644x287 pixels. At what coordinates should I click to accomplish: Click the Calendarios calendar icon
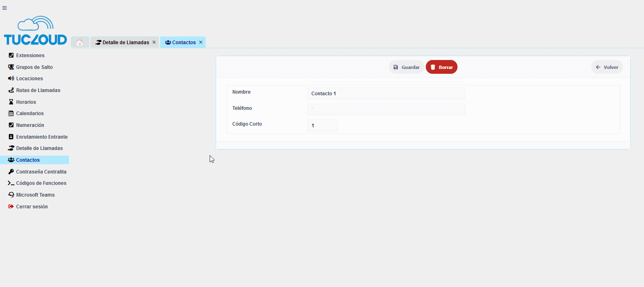point(11,114)
